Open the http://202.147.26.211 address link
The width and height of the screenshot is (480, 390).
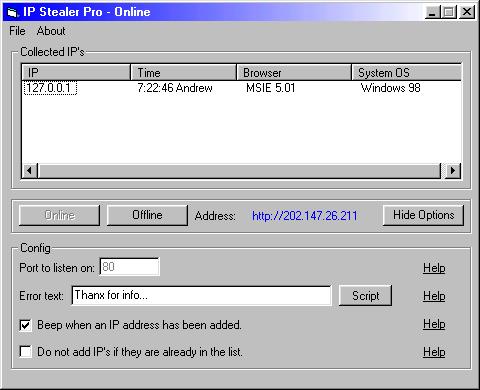point(304,216)
